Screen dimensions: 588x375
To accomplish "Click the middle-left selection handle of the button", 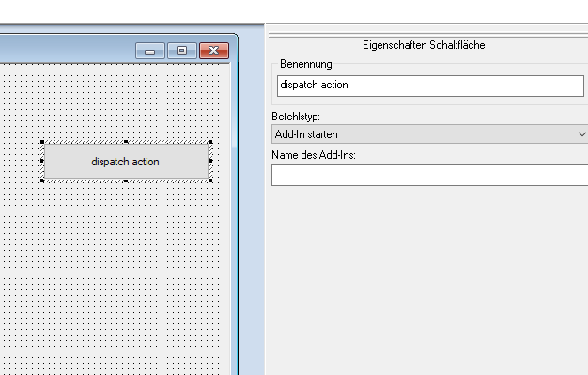I will click(42, 161).
